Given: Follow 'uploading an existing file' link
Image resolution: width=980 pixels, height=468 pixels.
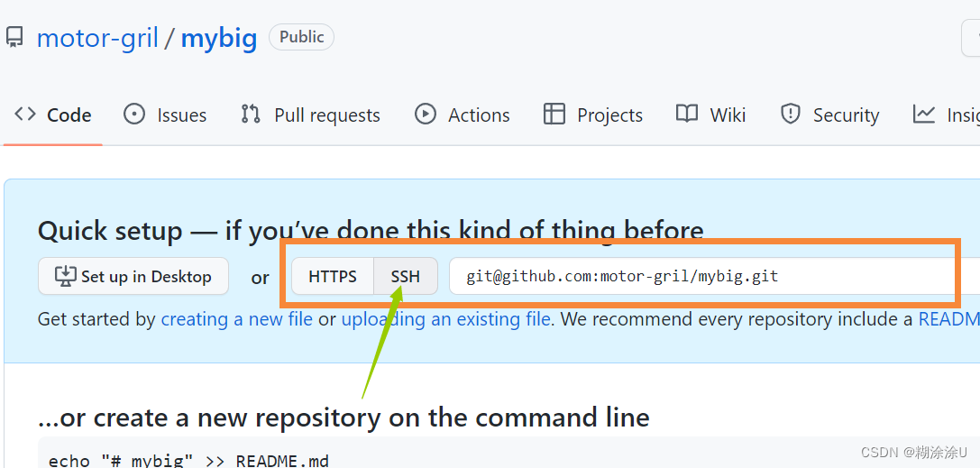Looking at the screenshot, I should tap(445, 319).
